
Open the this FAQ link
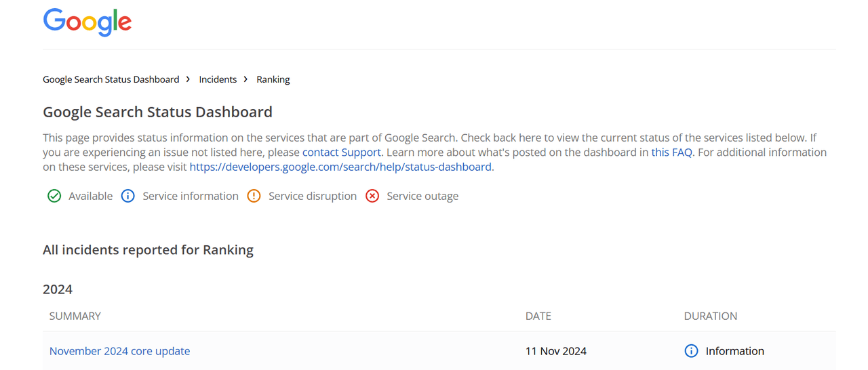click(x=672, y=152)
